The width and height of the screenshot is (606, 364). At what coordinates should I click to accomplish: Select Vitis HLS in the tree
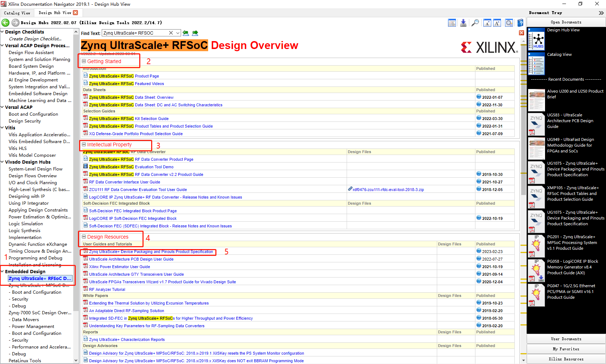(18, 148)
